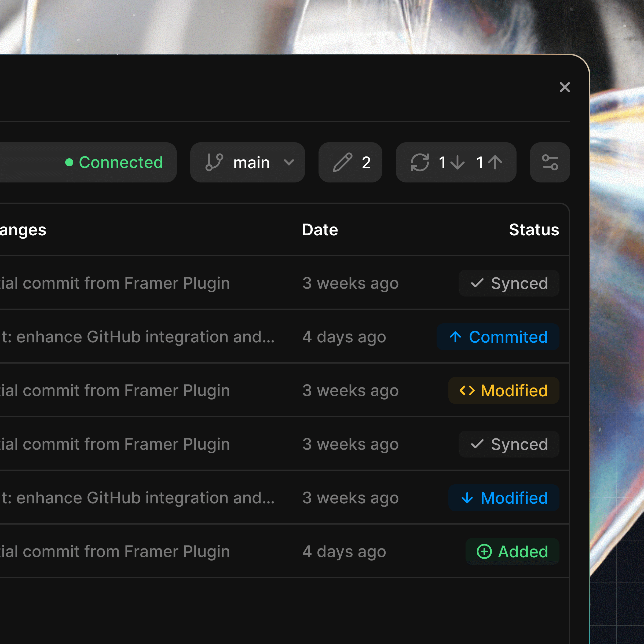The image size is (644, 644).
Task: Click the Added badge on the last row
Action: tap(512, 552)
